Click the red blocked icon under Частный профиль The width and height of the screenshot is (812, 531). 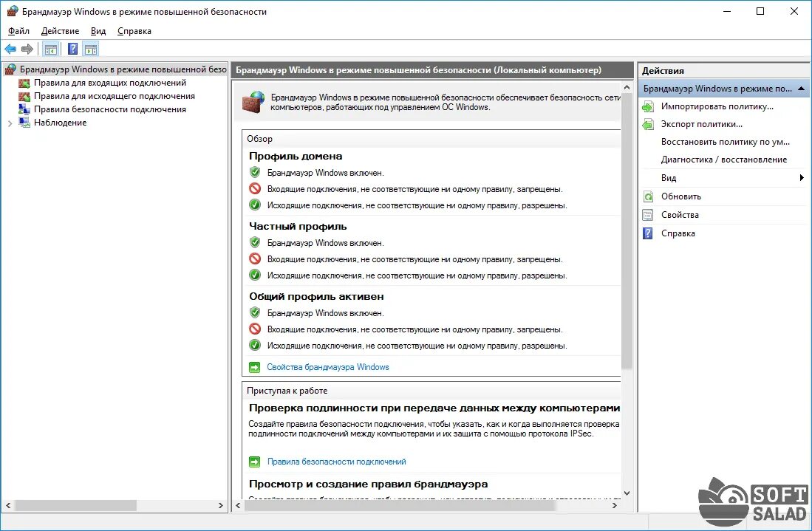tap(255, 258)
